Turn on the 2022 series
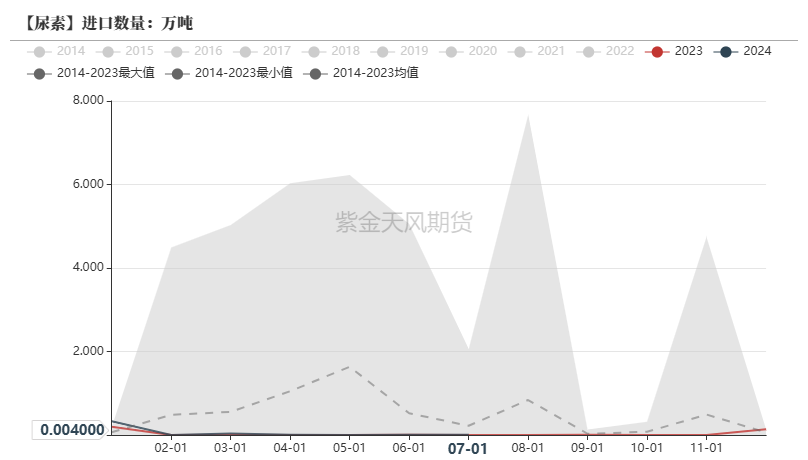Viewport: 808px width, 460px height. click(x=607, y=51)
